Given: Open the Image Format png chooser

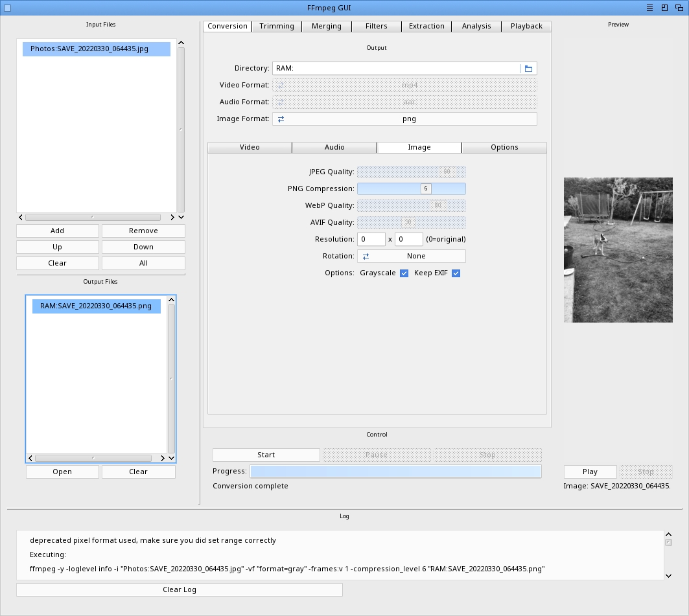Looking at the screenshot, I should (x=409, y=119).
